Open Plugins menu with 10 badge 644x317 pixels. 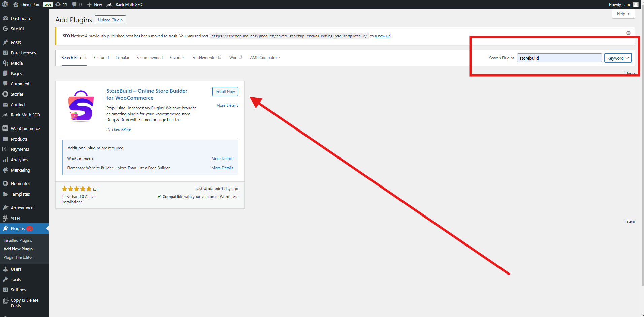coord(24,228)
